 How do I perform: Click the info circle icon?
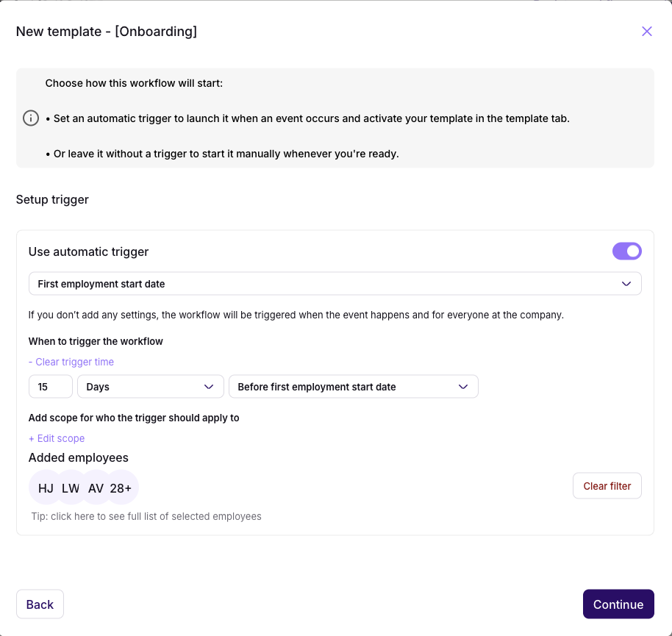31,118
